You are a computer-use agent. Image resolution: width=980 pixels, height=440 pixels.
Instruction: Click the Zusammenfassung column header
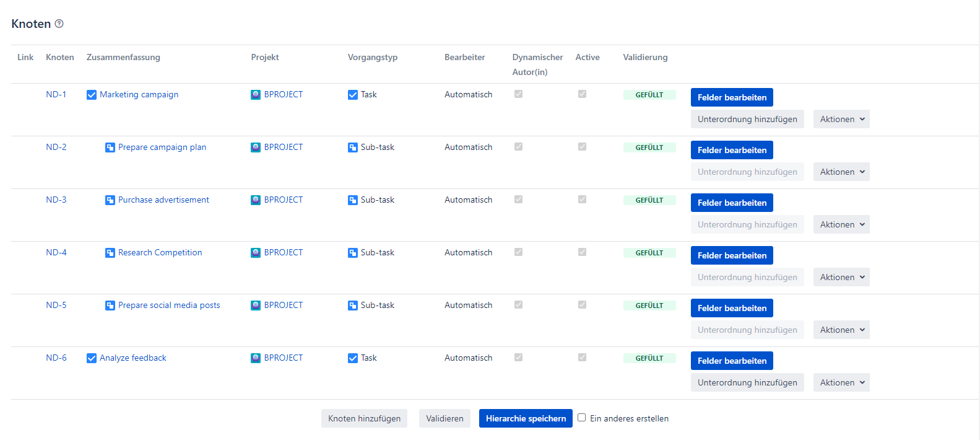point(123,57)
